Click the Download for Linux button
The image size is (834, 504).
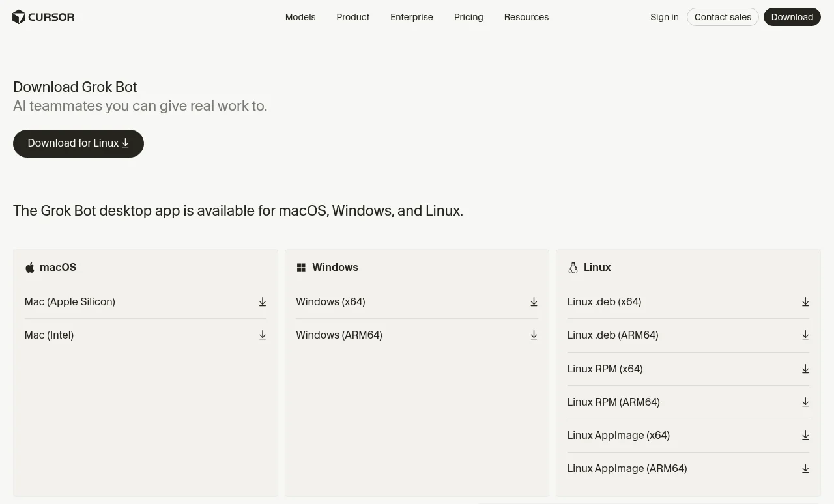[78, 143]
